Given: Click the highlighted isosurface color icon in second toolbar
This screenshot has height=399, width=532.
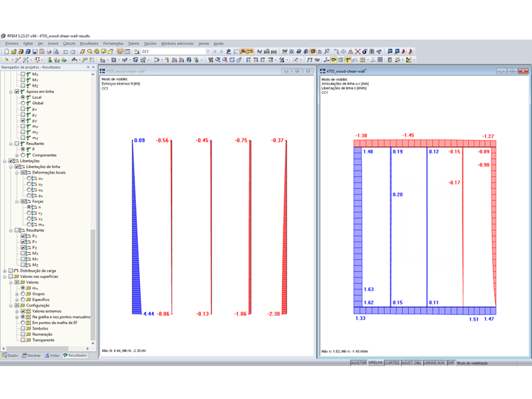Looking at the screenshot, I should (x=333, y=59).
